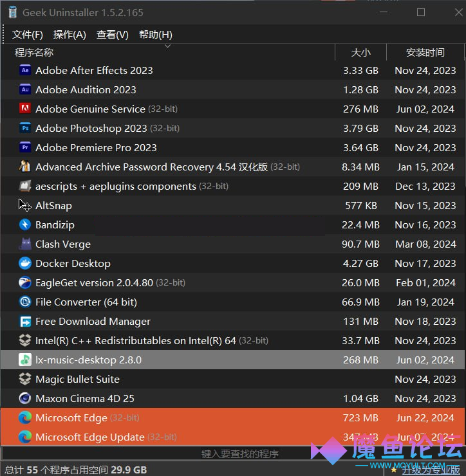Click the sort chevron above the name column
466x476 pixels.
click(168, 46)
